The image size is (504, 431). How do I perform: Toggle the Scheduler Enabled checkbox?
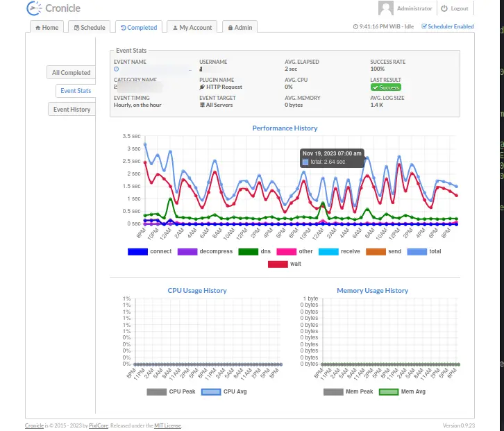point(424,27)
